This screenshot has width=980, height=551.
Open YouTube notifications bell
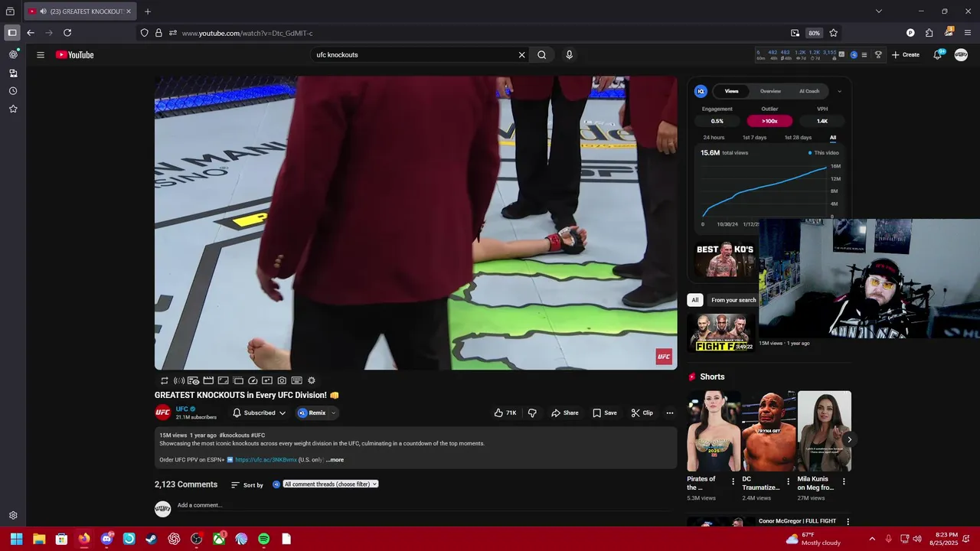(938, 55)
